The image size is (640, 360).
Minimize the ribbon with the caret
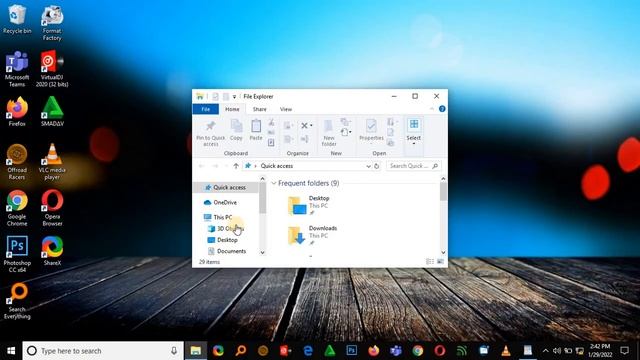pos(432,109)
